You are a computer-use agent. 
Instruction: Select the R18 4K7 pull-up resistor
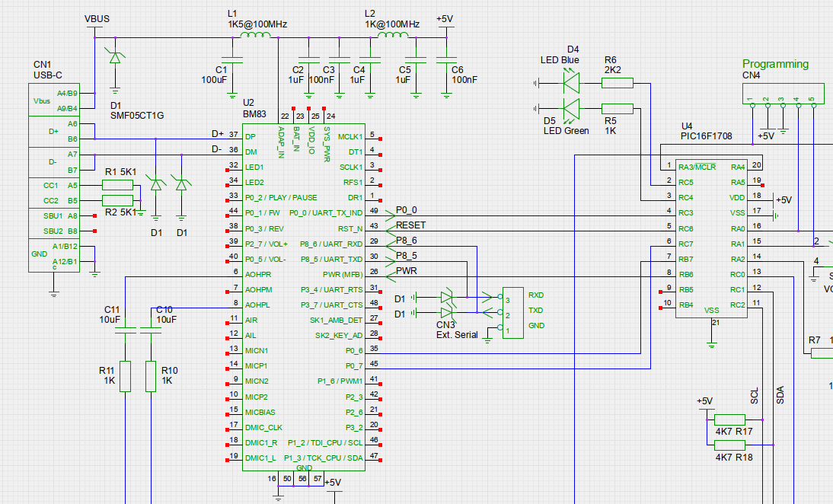[729, 445]
